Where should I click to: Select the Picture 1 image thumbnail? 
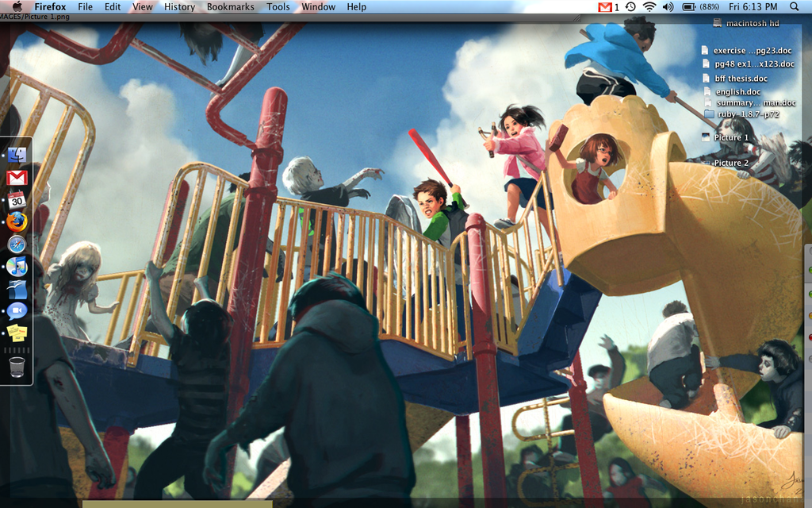click(705, 137)
